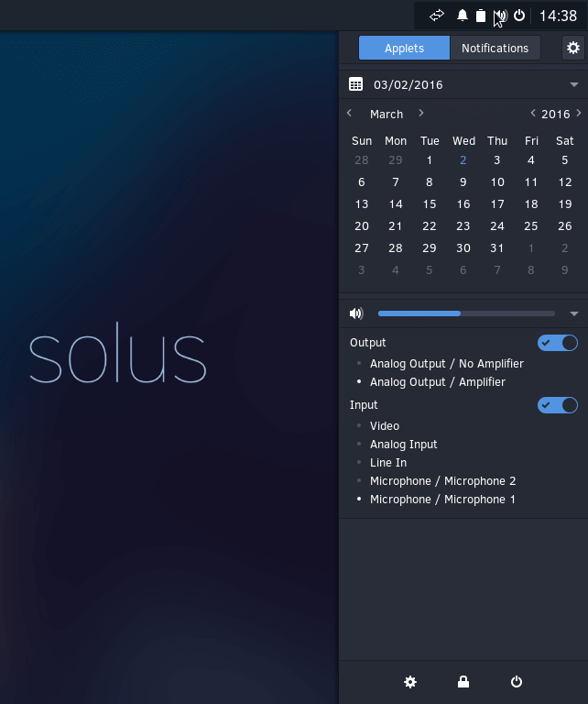Go to previous year before 2016
Viewport: 588px width, 704px height.
point(533,113)
